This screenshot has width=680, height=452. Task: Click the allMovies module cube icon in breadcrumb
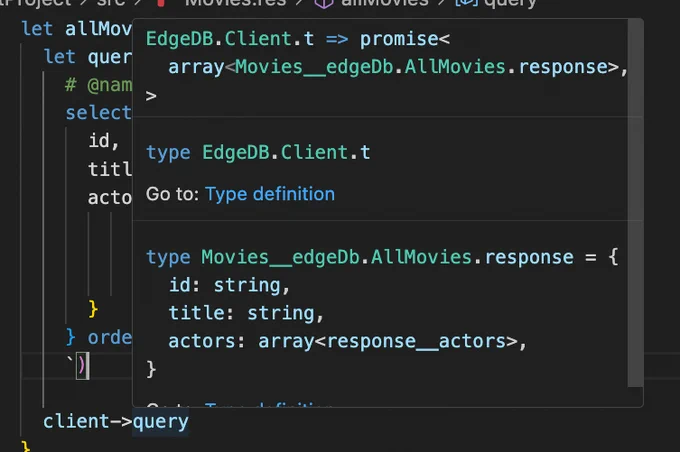coord(324,3)
